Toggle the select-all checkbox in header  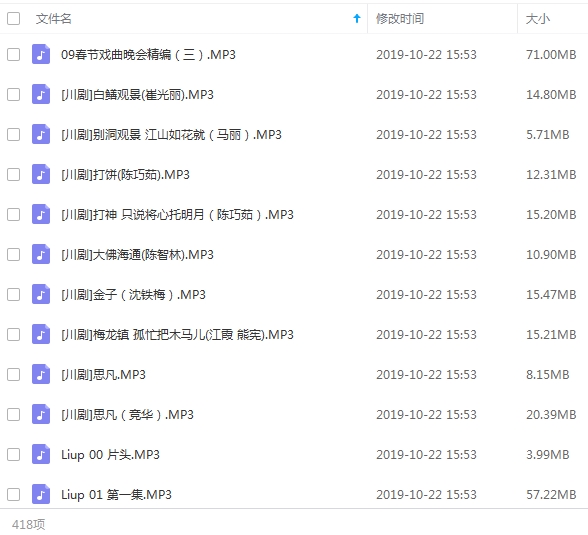click(14, 18)
